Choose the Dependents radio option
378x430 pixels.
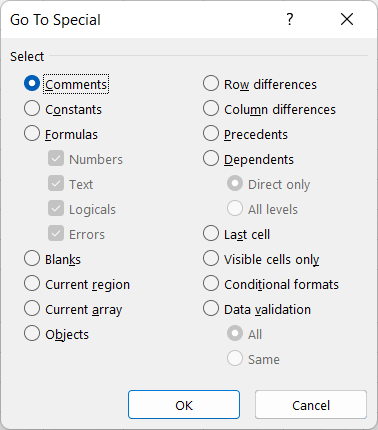tap(211, 158)
